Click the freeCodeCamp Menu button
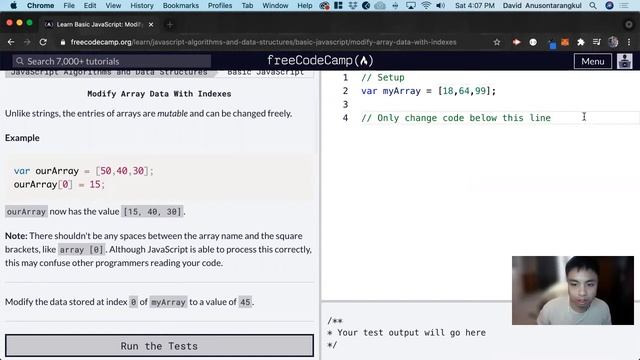 click(593, 61)
